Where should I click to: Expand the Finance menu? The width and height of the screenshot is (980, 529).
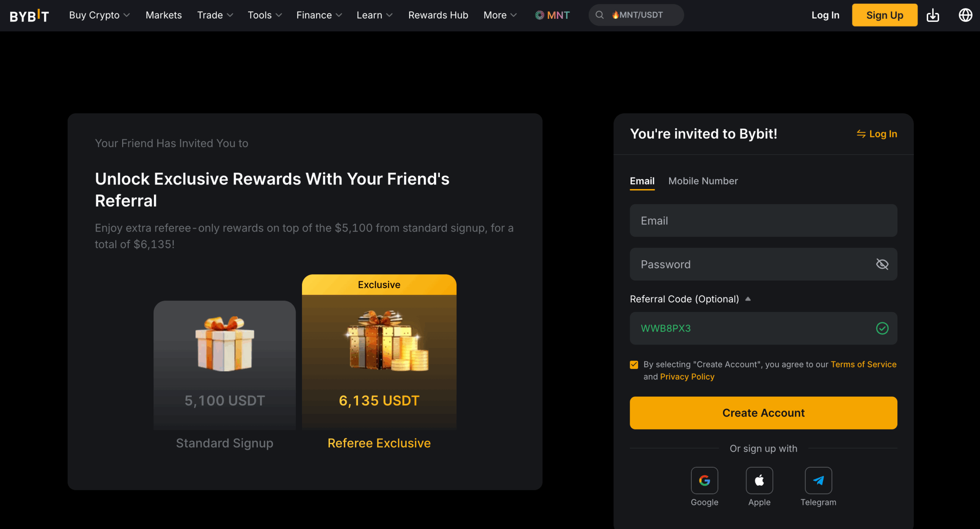319,15
